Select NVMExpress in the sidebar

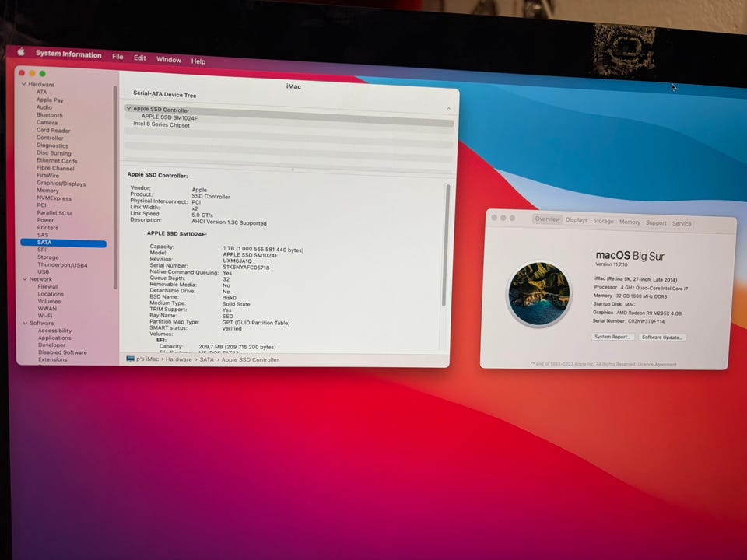(x=54, y=198)
